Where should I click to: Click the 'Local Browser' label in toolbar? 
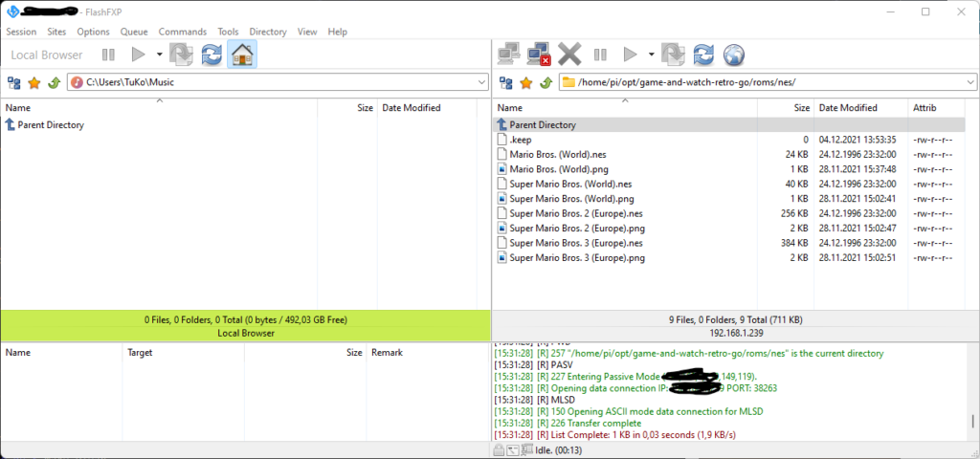tap(47, 55)
